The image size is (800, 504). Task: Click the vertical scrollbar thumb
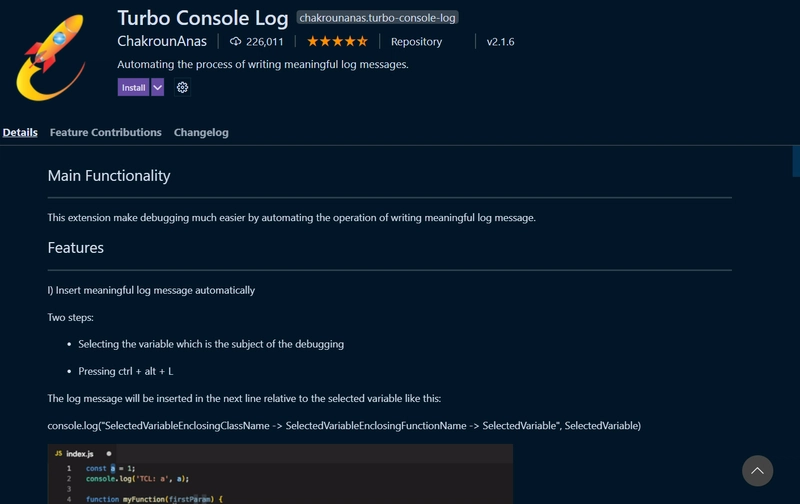pyautogui.click(x=796, y=161)
